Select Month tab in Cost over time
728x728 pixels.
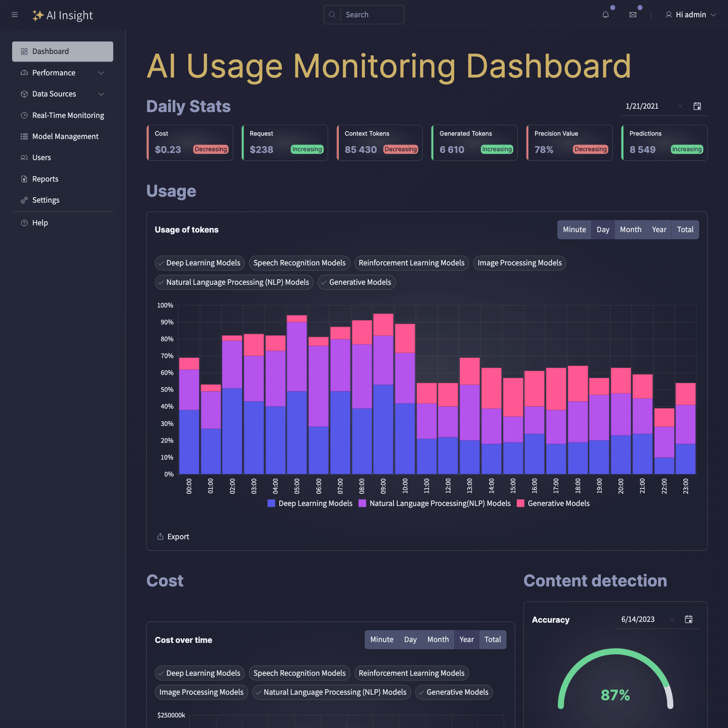coord(438,640)
